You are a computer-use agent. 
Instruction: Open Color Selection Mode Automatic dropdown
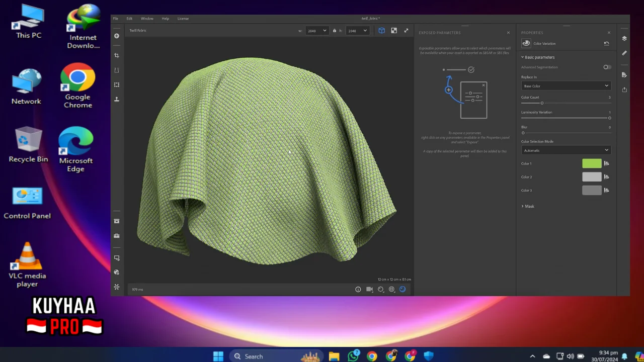[x=566, y=150]
